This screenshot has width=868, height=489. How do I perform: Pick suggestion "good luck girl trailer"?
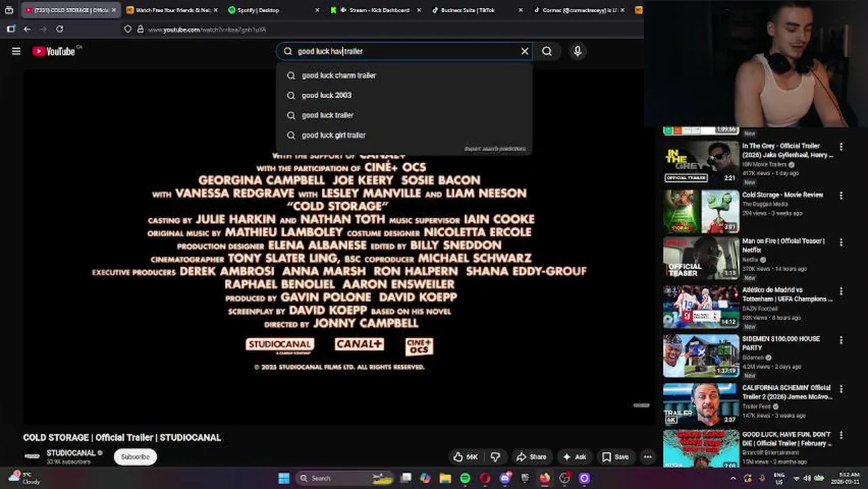tap(404, 134)
